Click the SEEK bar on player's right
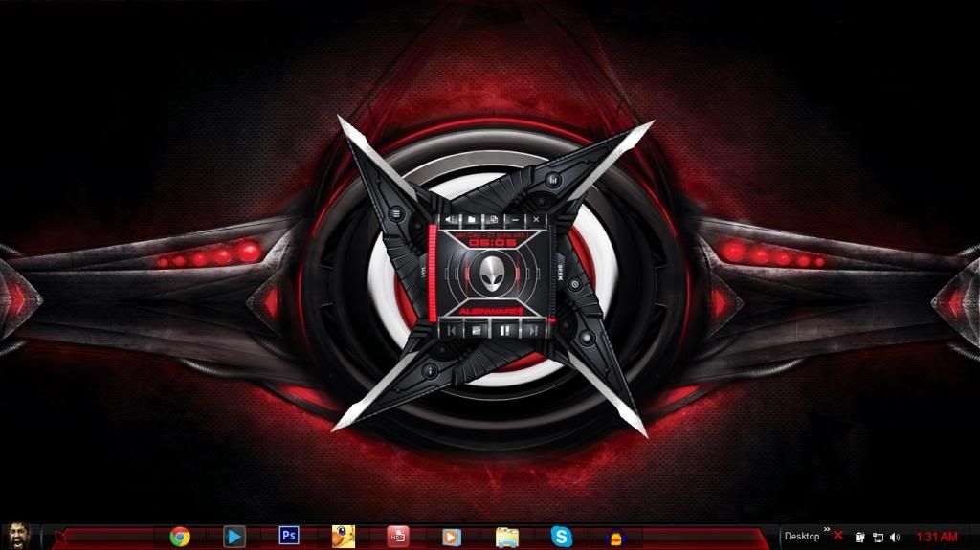This screenshot has height=550, width=980. [552, 274]
